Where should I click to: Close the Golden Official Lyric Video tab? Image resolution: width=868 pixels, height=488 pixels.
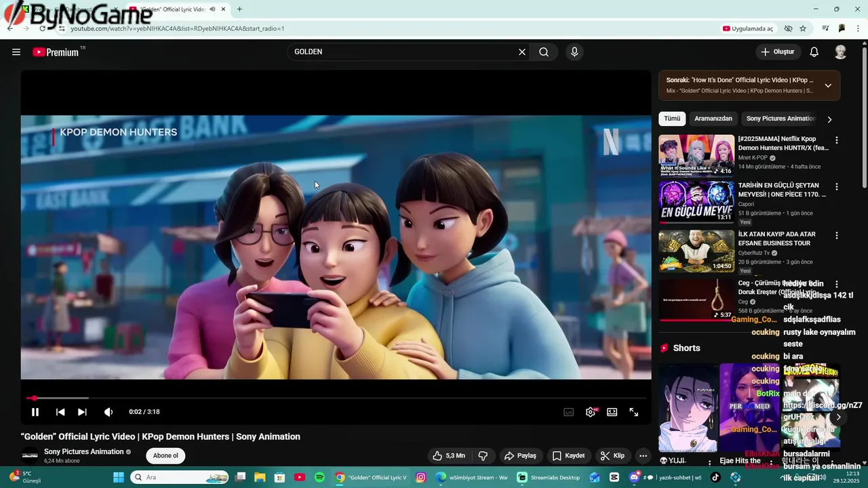pos(223,9)
